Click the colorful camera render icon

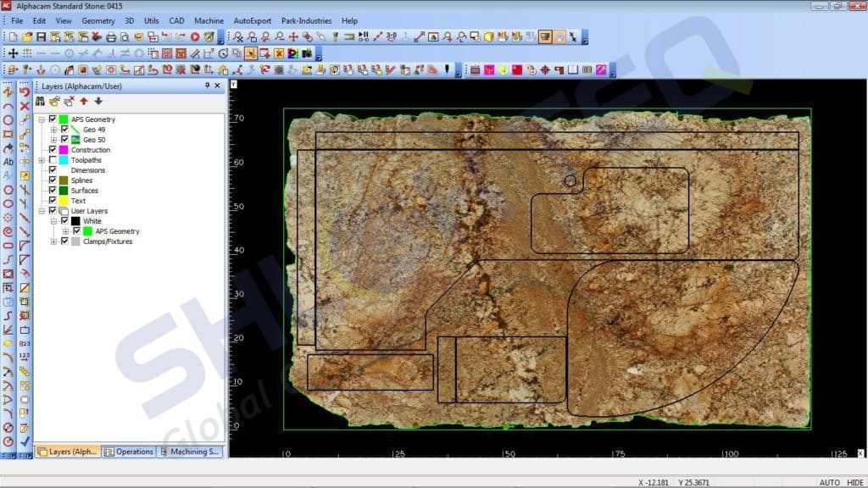point(292,53)
